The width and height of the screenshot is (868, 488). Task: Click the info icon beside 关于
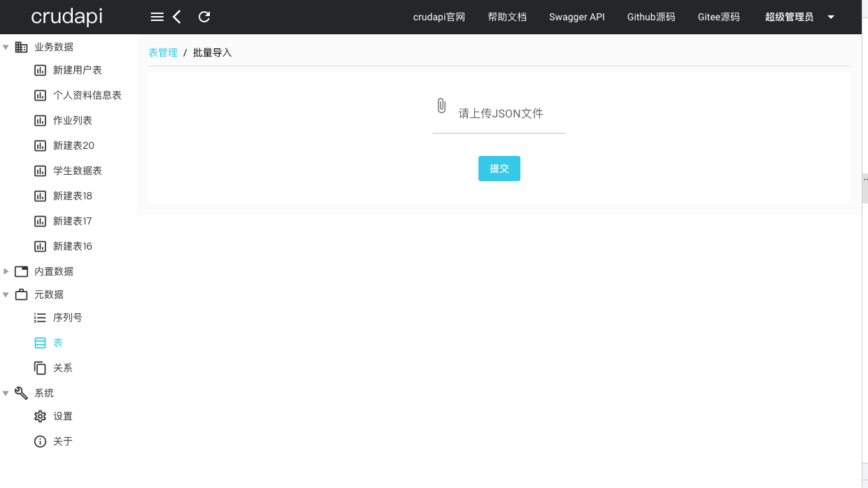click(40, 441)
